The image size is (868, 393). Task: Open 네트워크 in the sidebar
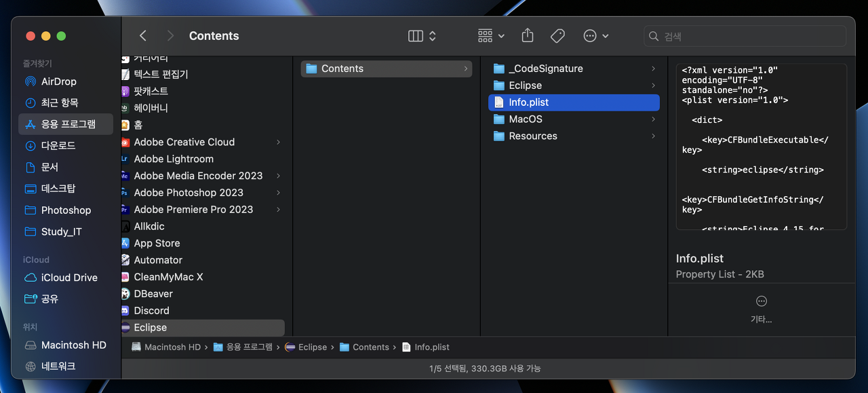coord(66,367)
